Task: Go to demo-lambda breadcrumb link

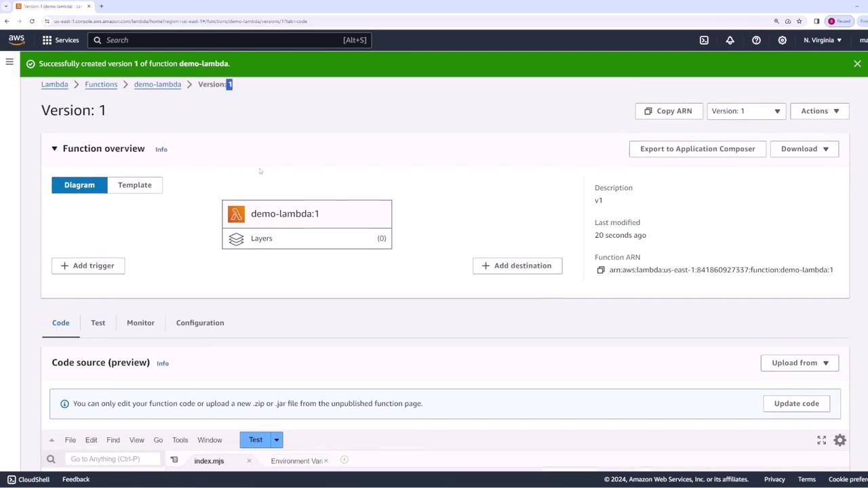Action: point(157,84)
